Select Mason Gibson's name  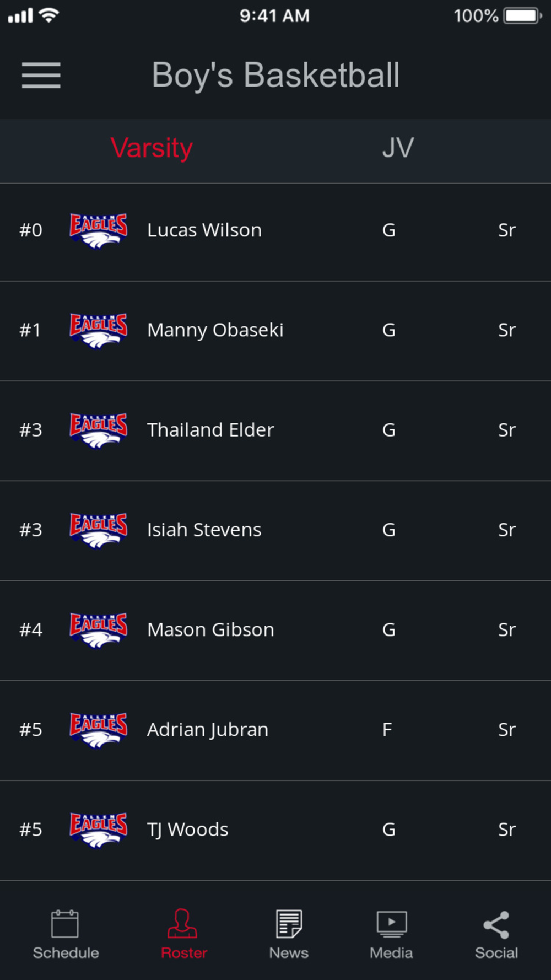click(x=210, y=629)
